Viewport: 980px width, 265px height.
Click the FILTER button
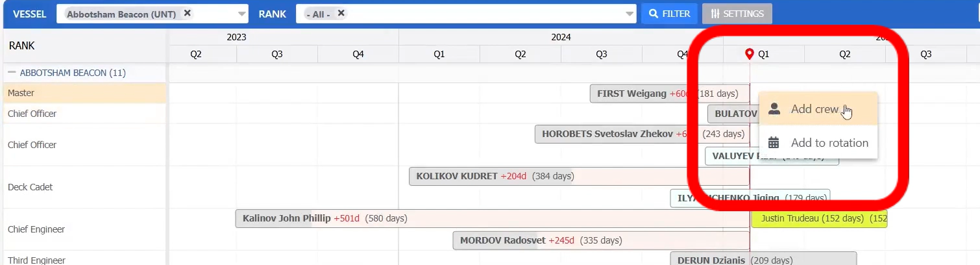[669, 14]
